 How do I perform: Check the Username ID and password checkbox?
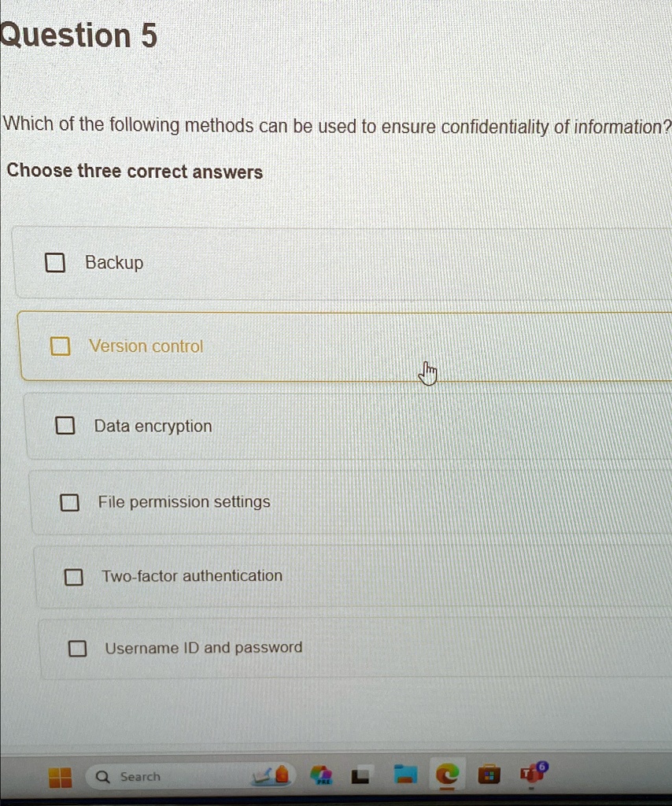click(77, 648)
